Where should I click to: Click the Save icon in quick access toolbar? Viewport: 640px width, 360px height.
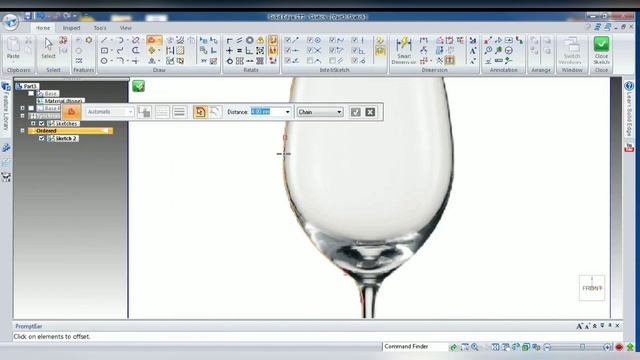tap(28, 16)
